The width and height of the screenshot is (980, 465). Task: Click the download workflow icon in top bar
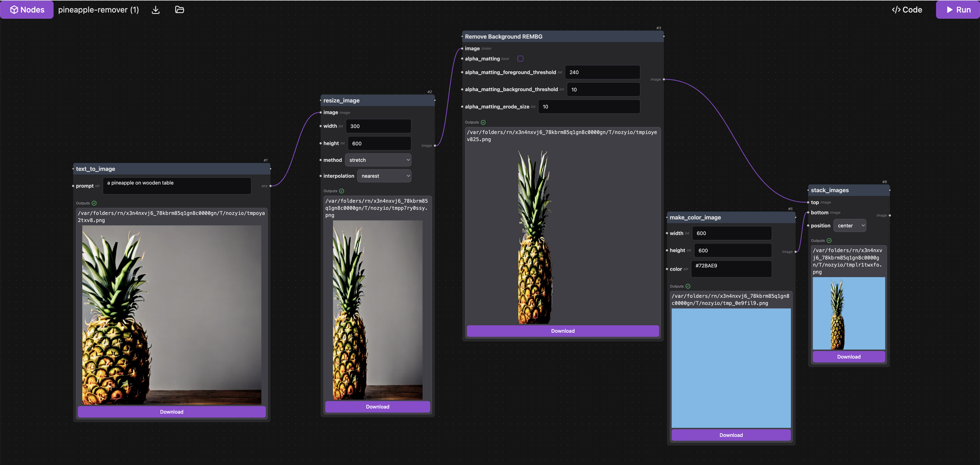click(x=156, y=10)
